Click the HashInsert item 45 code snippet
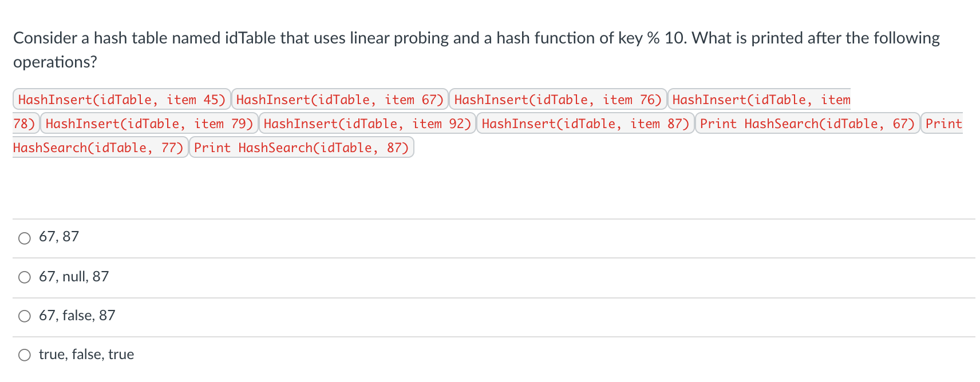The width and height of the screenshot is (980, 382). pyautogui.click(x=122, y=100)
